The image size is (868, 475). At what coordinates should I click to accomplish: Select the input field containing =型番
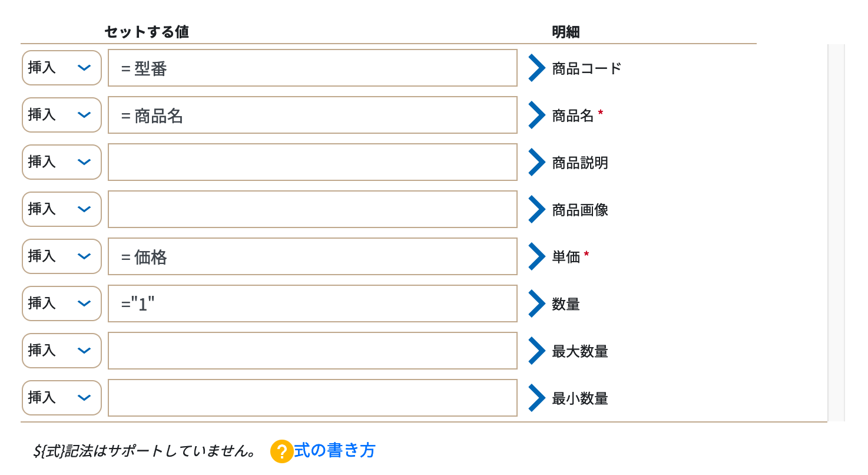[x=312, y=68]
